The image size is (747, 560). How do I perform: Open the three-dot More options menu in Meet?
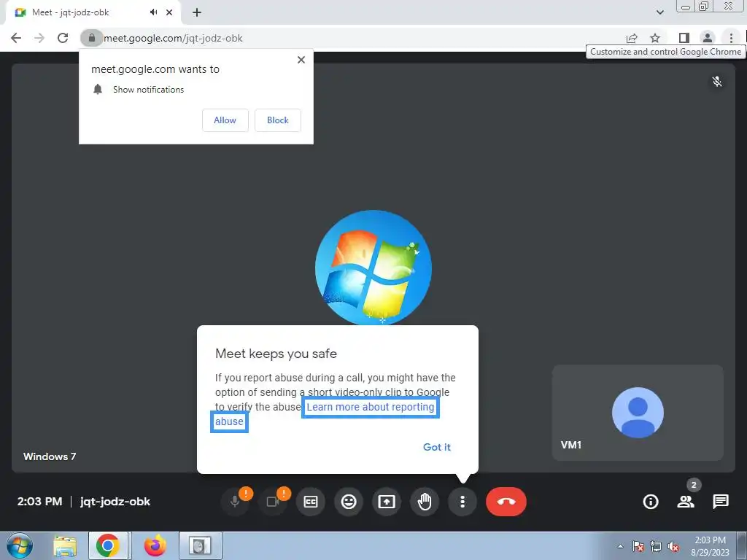[x=462, y=502]
